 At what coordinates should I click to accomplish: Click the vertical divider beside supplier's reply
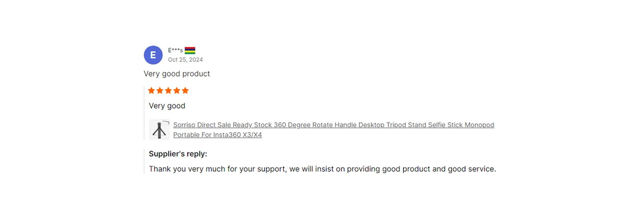(144, 162)
